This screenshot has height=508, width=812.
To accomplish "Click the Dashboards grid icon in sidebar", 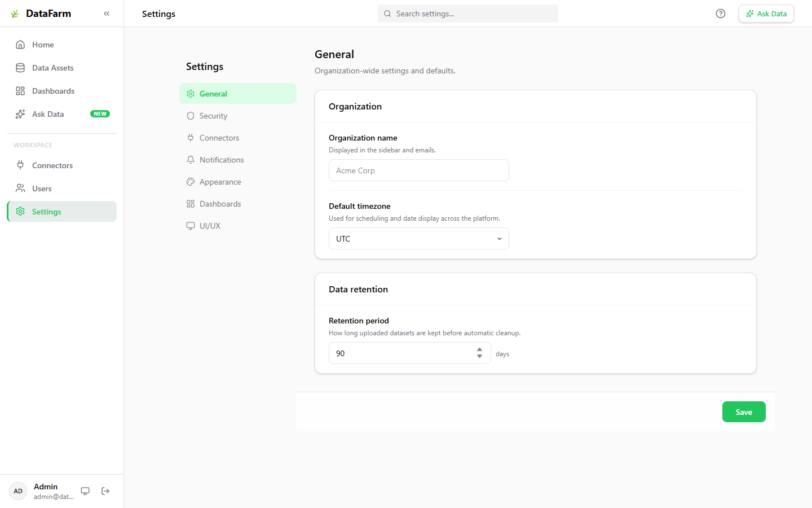I will click(x=20, y=90).
